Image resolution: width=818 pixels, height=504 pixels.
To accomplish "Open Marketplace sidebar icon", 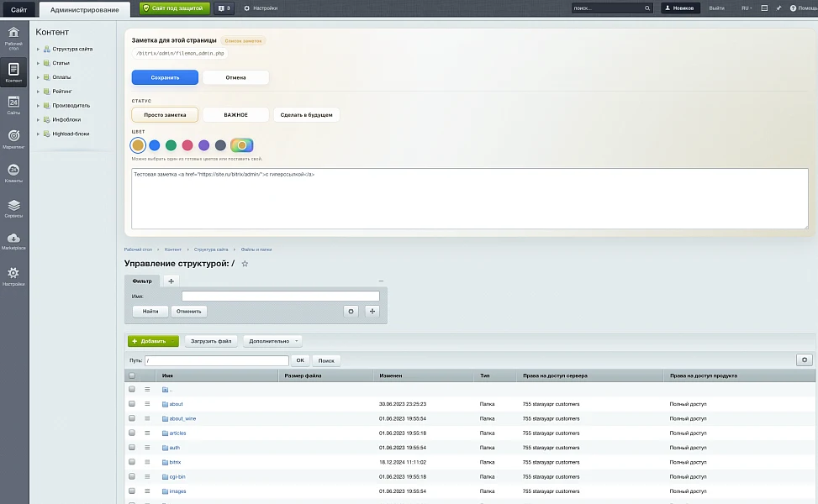I will (13, 241).
